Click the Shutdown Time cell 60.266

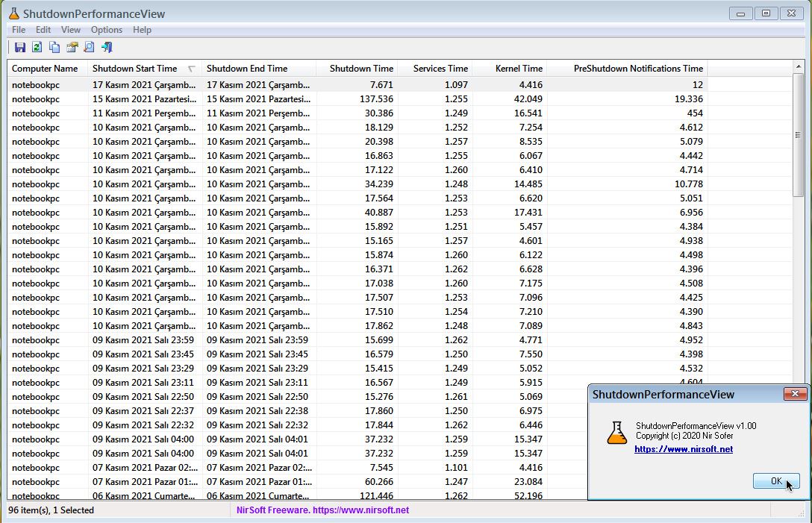379,482
